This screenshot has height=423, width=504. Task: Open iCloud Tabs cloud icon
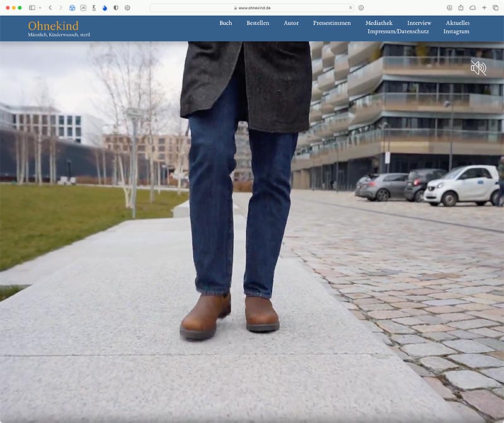pyautogui.click(x=472, y=8)
